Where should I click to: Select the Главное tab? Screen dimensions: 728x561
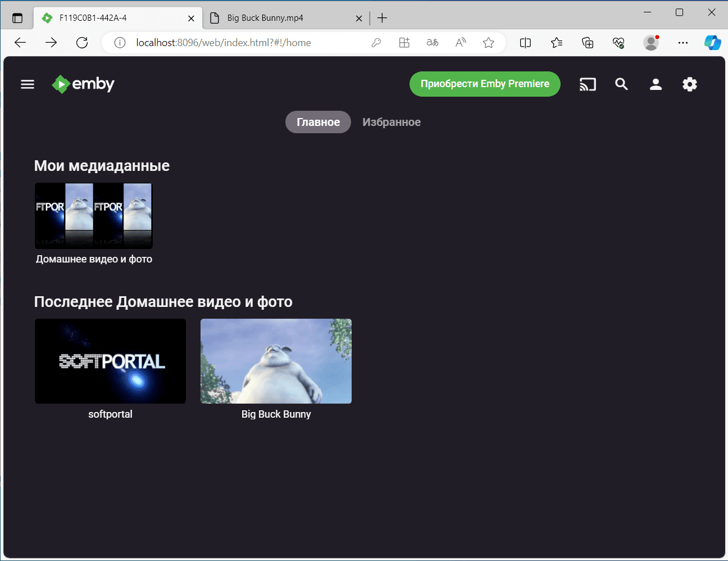click(318, 122)
